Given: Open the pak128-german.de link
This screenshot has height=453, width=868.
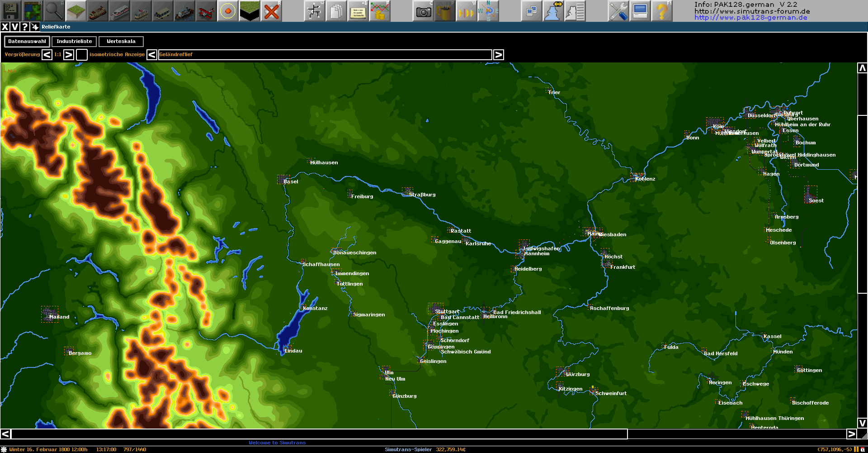Looking at the screenshot, I should click(750, 18).
